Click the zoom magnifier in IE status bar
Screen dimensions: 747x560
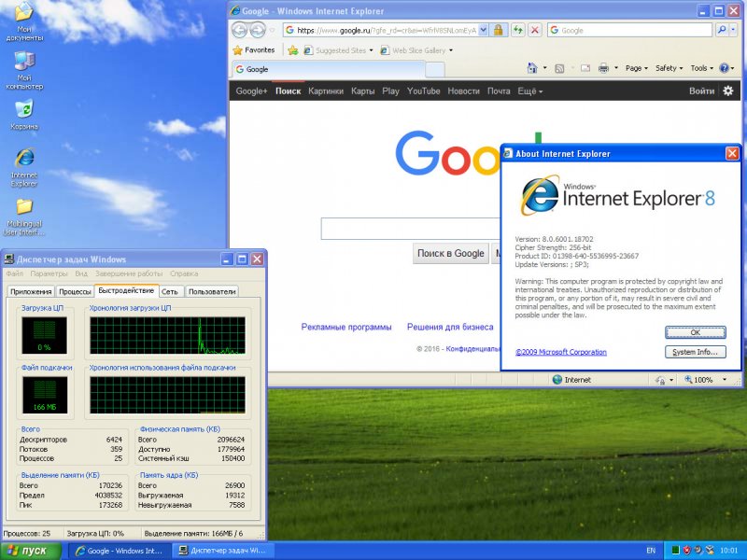point(688,380)
